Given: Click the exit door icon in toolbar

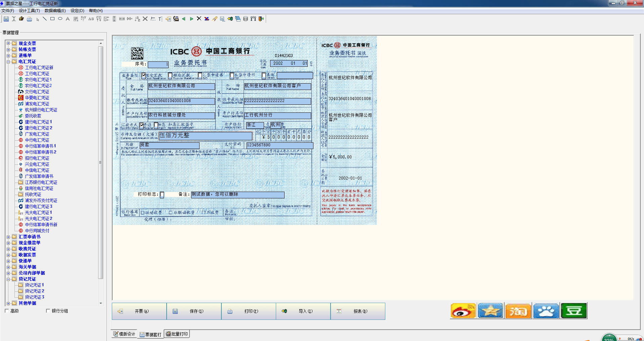Looking at the screenshot, I should coord(261,19).
